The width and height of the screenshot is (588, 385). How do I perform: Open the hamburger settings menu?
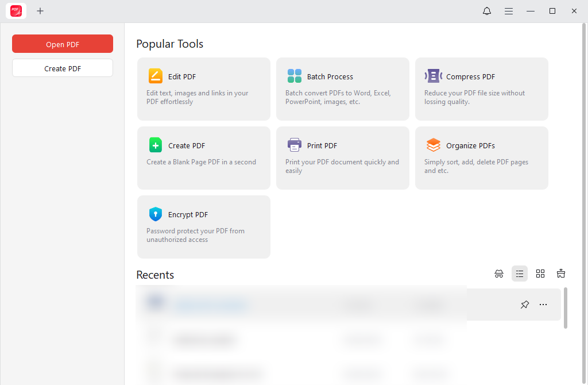click(509, 11)
